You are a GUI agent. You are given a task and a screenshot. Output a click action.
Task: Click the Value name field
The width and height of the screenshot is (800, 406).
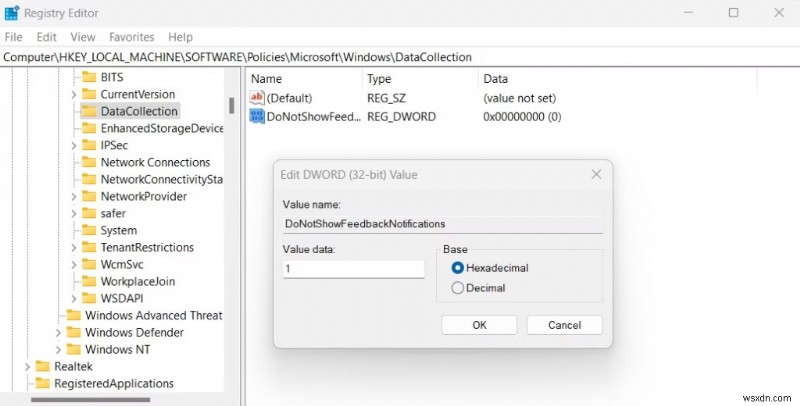click(442, 224)
